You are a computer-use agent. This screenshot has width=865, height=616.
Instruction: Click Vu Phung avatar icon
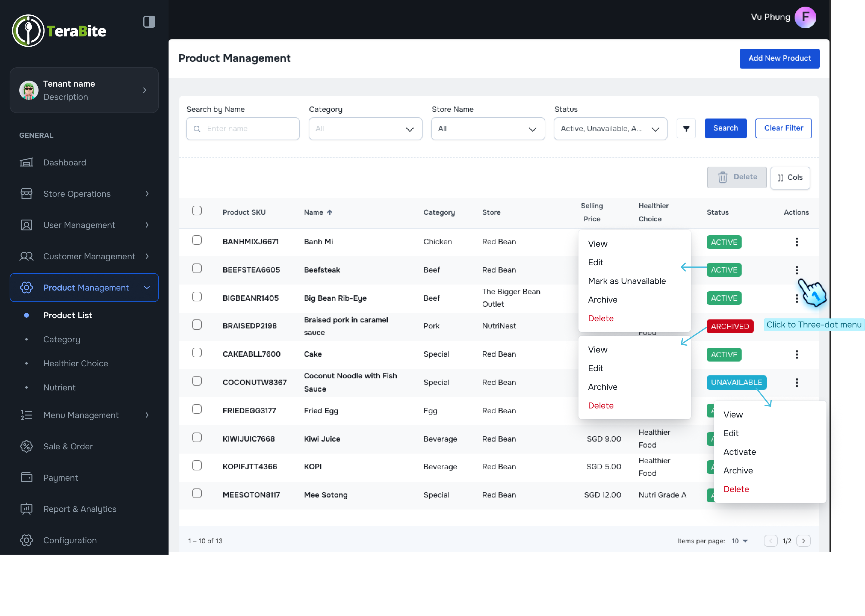(805, 17)
